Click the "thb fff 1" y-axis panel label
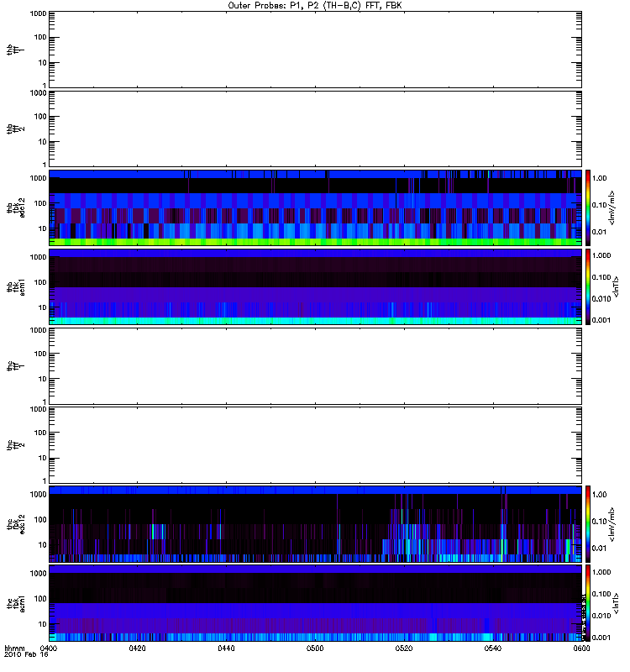The height and width of the screenshot is (672, 630). [15, 50]
